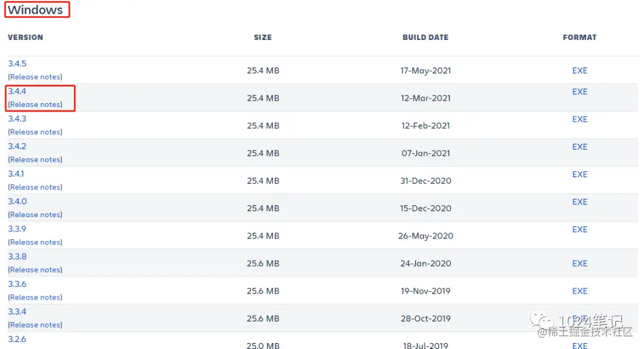The image size is (644, 349).
Task: Click 25.4 MB size in 3.4.5 row
Action: click(263, 71)
